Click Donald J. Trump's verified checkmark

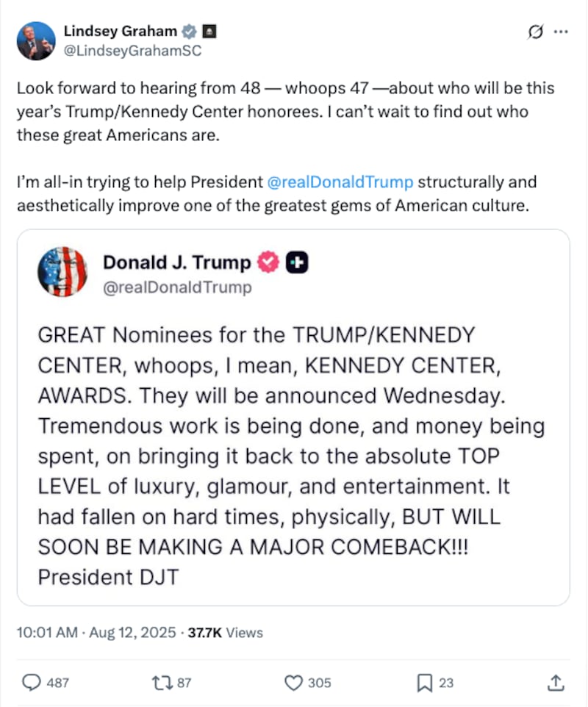268,262
